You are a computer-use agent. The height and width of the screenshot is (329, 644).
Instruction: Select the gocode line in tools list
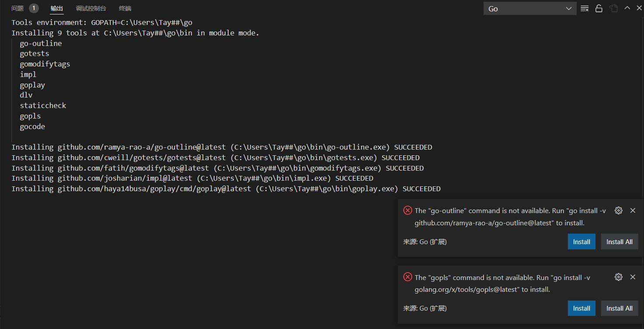pos(32,126)
